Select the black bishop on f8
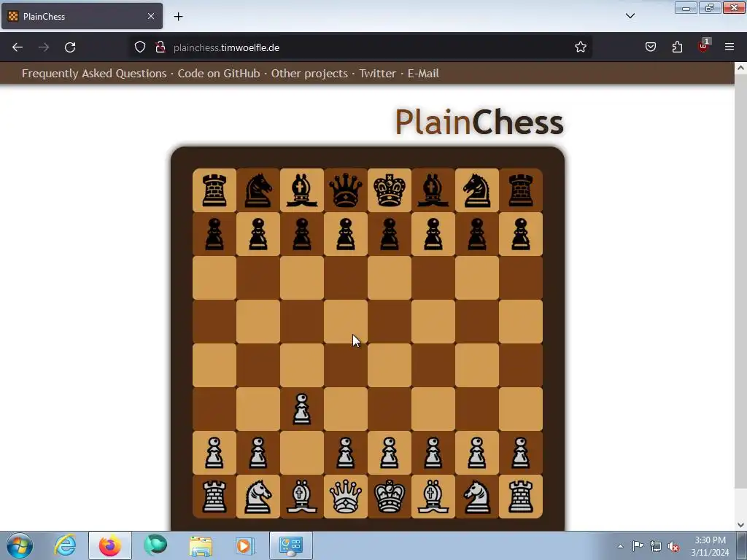 (433, 190)
